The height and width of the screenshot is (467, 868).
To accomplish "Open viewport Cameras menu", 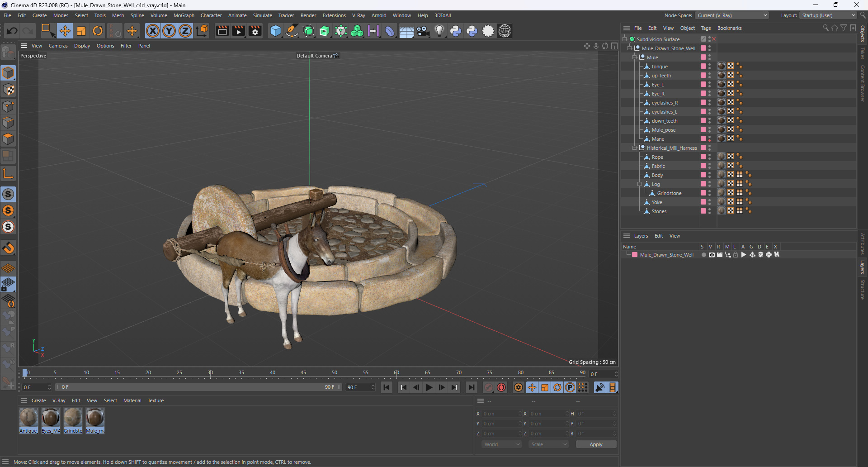I will point(58,46).
